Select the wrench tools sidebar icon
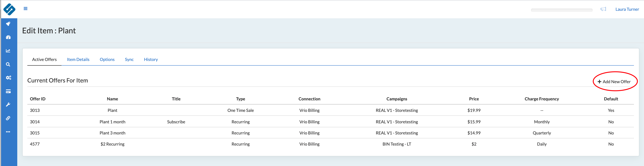 coord(8,105)
